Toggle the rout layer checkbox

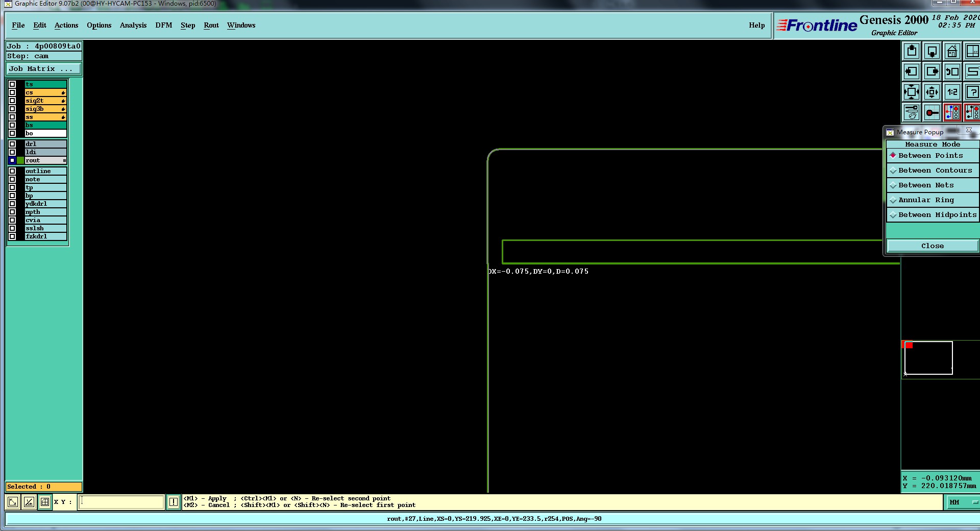(x=12, y=160)
